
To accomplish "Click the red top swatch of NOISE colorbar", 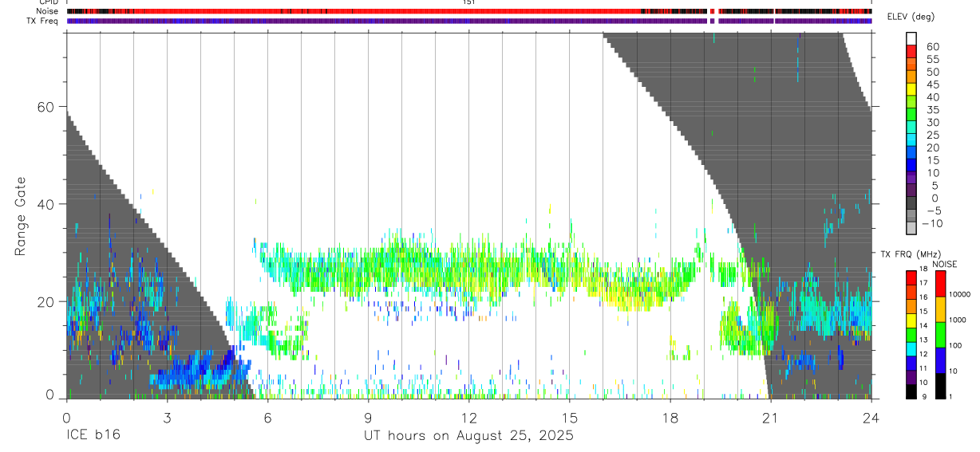I will 941,283.
